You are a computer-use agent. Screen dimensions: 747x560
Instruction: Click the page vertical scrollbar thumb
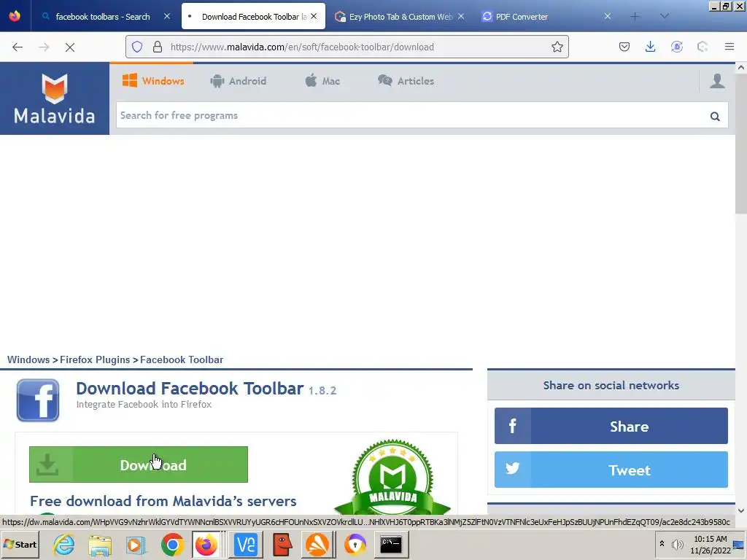[x=741, y=143]
